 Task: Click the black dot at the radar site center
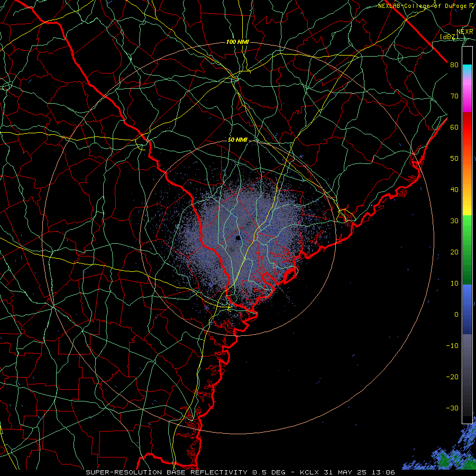238,237
